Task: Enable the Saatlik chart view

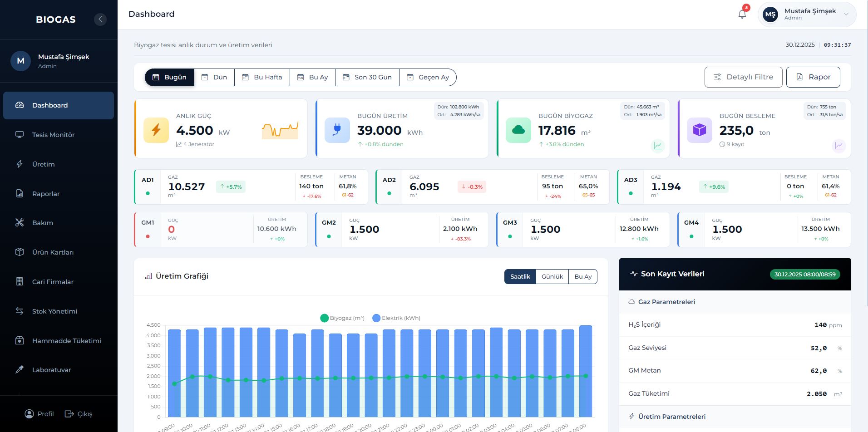Action: coord(520,276)
